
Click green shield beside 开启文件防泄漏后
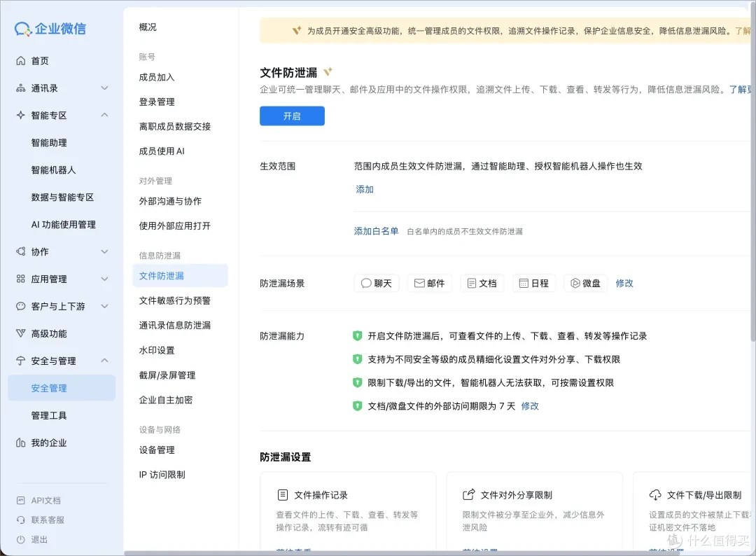point(357,336)
